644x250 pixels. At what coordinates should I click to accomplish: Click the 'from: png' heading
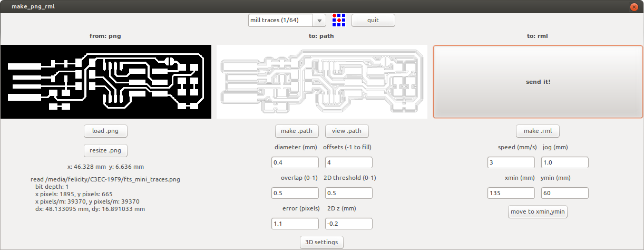105,36
